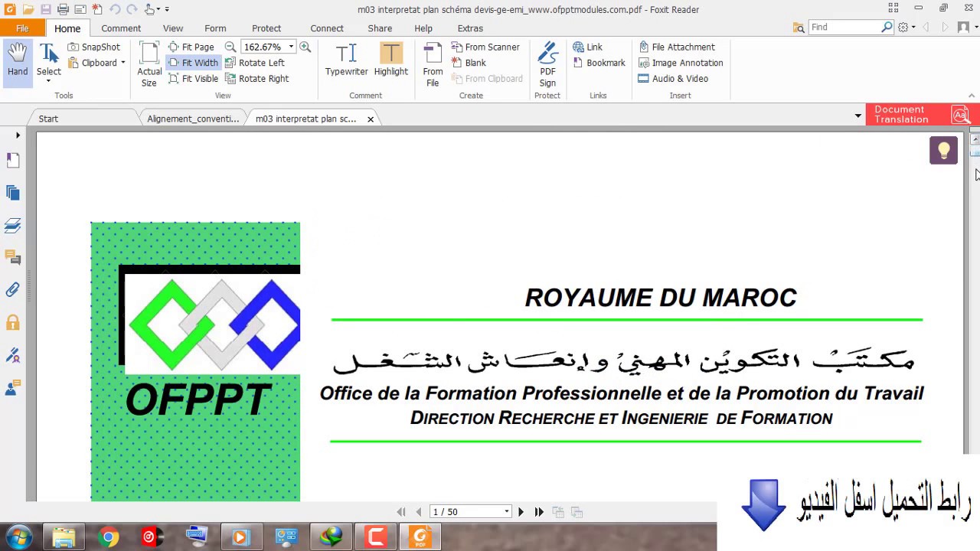Activate the Typewriter tool

point(346,60)
